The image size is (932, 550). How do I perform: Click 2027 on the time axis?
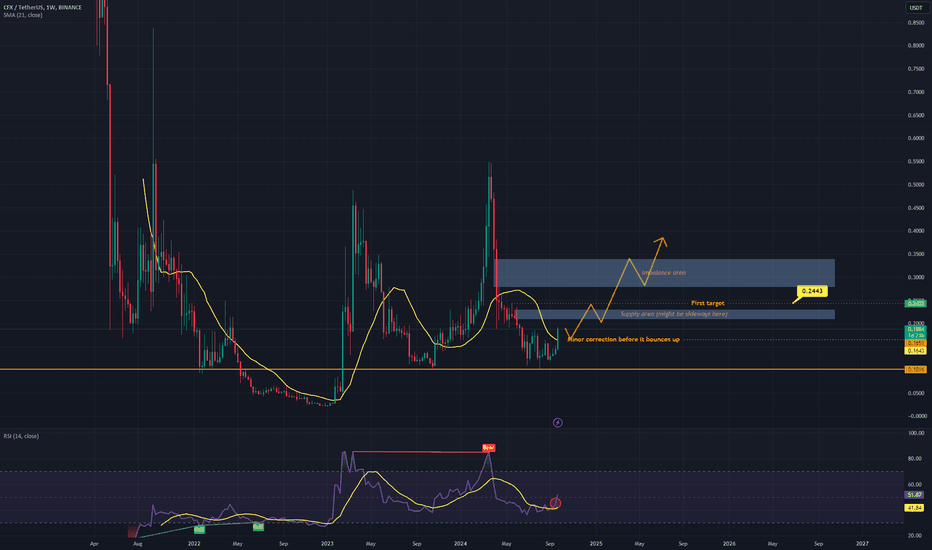(x=862, y=543)
